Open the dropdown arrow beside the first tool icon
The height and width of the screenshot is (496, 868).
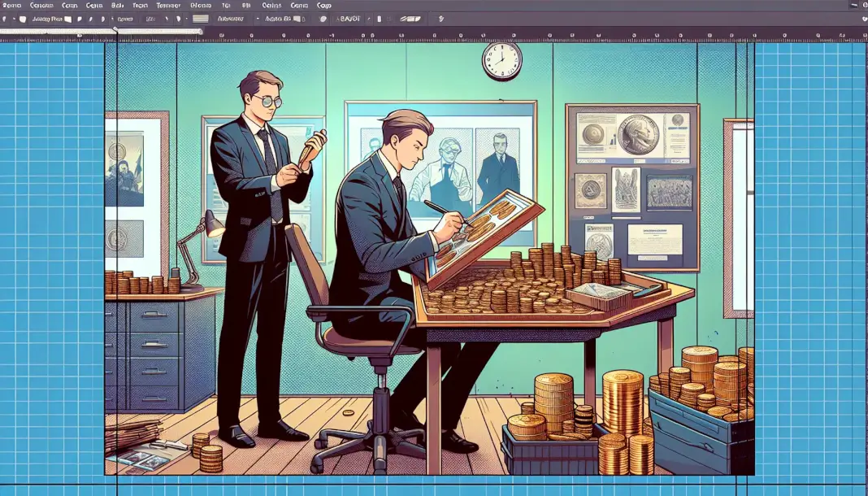[x=14, y=19]
